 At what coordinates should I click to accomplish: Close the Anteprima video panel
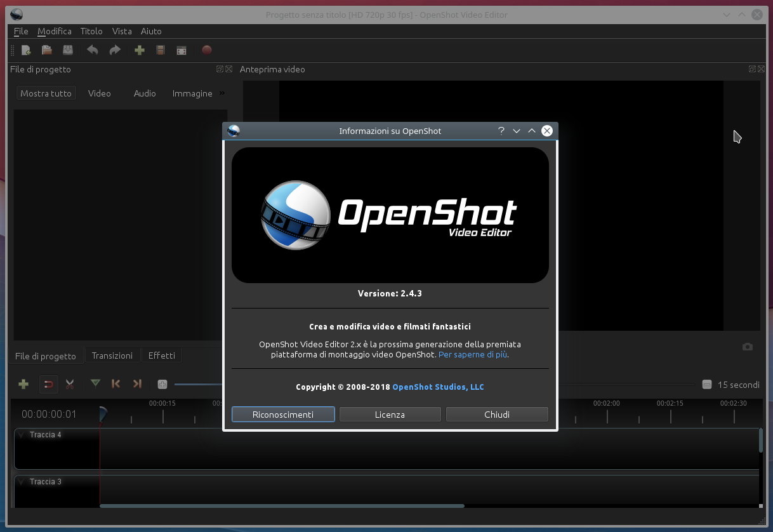point(761,69)
